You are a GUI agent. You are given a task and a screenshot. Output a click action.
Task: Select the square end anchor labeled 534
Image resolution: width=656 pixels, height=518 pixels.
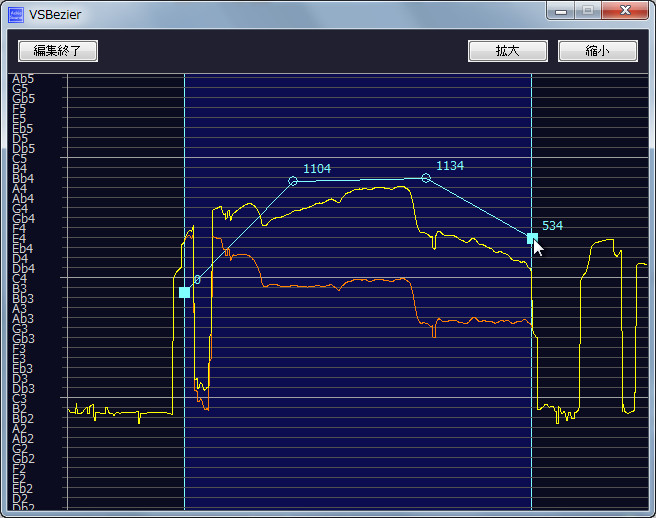[532, 238]
